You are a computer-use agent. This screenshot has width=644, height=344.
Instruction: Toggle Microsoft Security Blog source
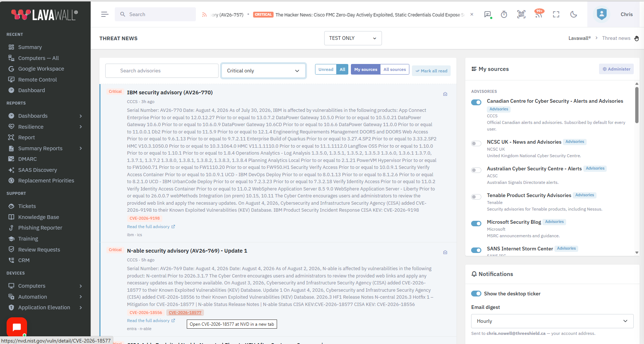point(476,223)
